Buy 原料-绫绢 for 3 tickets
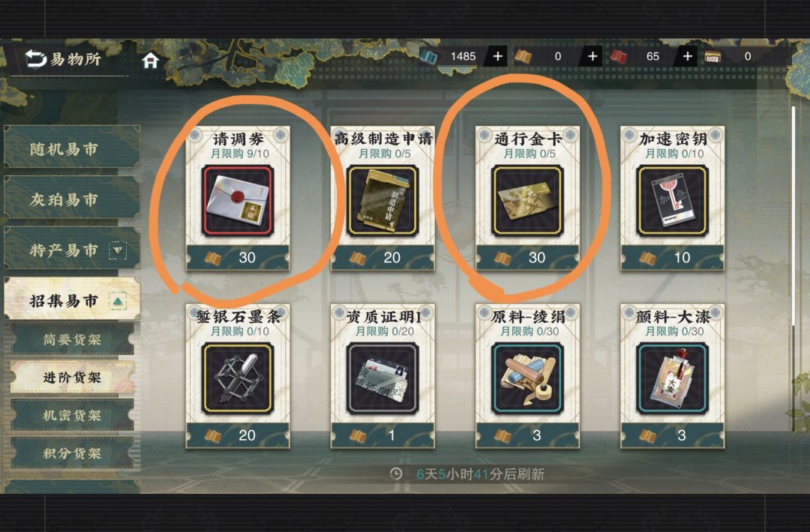 (x=527, y=435)
